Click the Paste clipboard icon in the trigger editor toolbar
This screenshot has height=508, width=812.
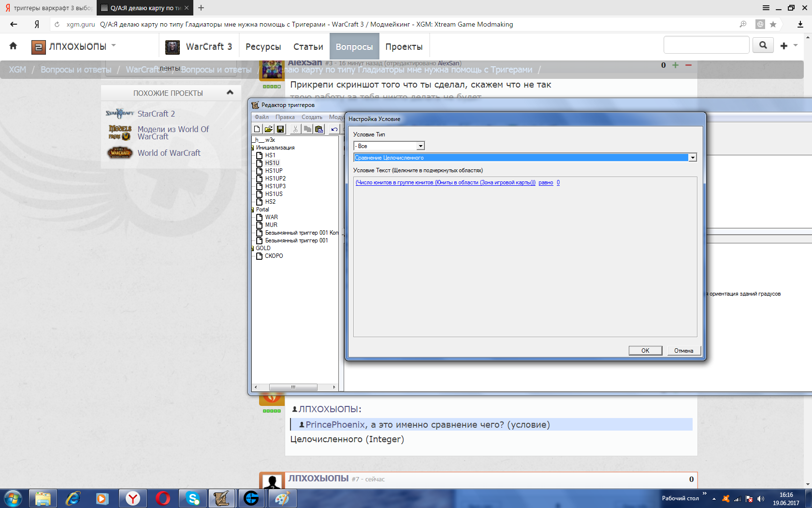tap(319, 129)
